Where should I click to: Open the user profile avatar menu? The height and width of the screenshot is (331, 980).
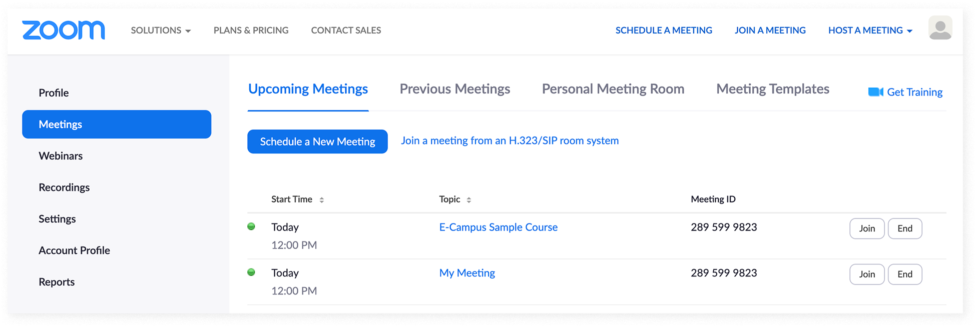tap(941, 28)
